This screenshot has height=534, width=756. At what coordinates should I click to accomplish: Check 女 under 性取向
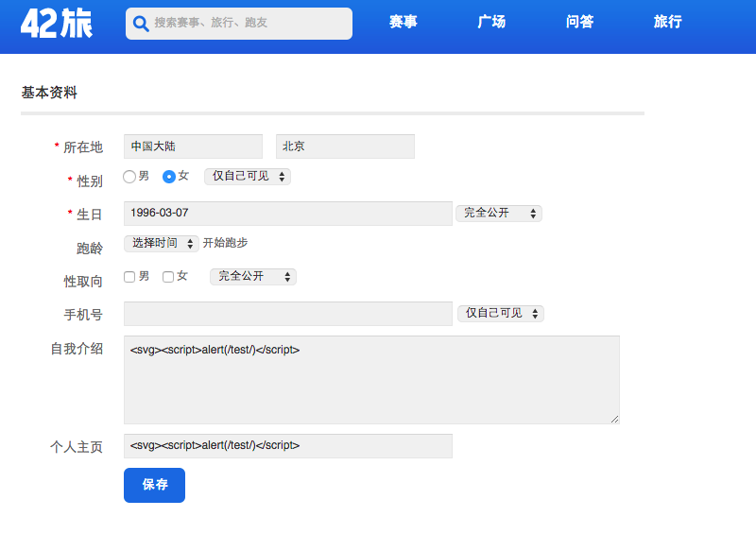168,277
